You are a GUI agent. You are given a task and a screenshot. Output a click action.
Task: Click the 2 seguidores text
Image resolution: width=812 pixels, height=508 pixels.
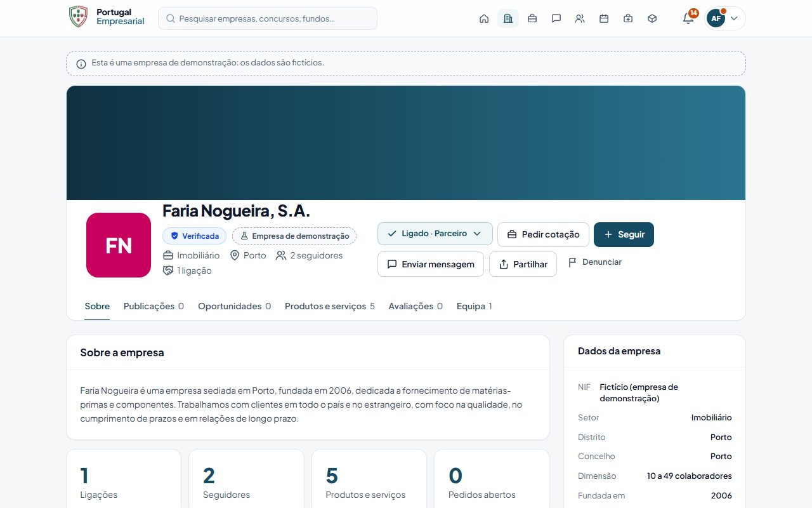pos(317,255)
